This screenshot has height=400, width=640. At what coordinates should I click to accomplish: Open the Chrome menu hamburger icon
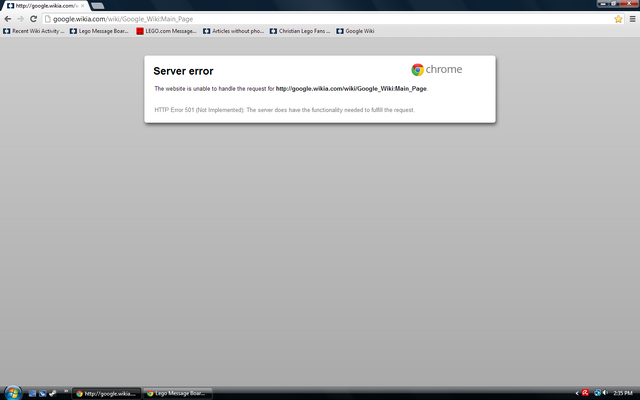point(632,19)
